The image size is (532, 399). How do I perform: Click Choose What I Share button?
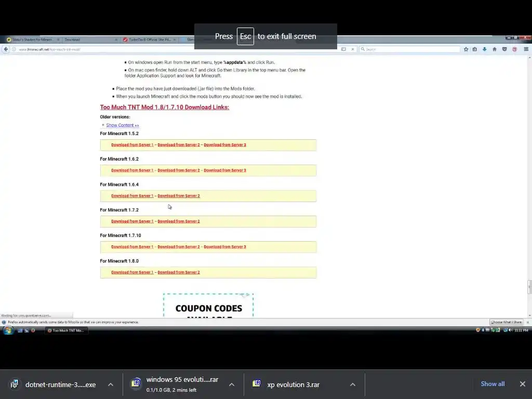pyautogui.click(x=506, y=322)
